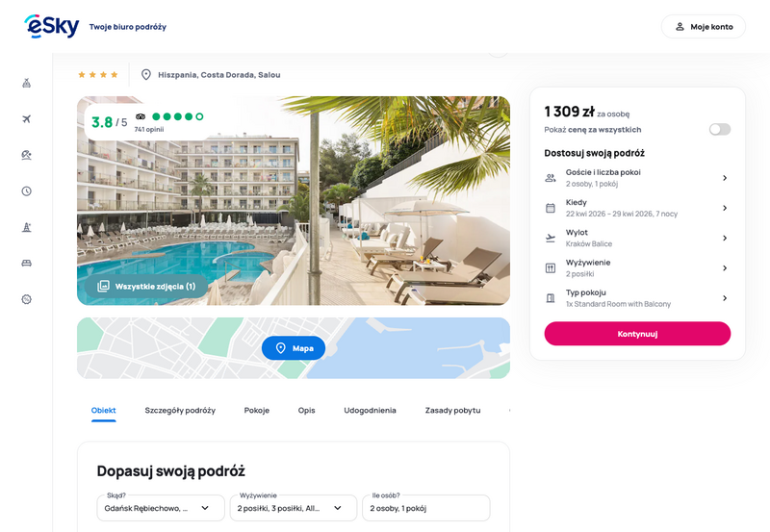Expand the Typ pokoju option

coord(637,298)
